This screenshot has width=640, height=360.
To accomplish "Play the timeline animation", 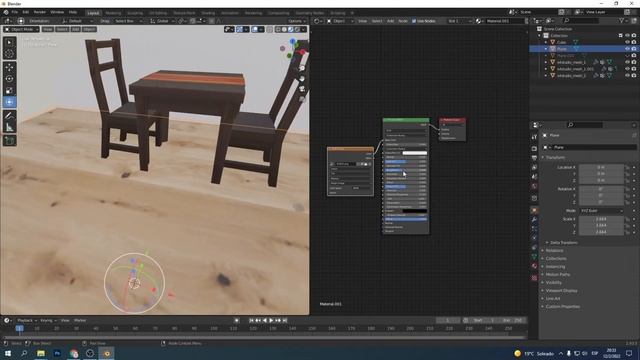I will point(271,320).
